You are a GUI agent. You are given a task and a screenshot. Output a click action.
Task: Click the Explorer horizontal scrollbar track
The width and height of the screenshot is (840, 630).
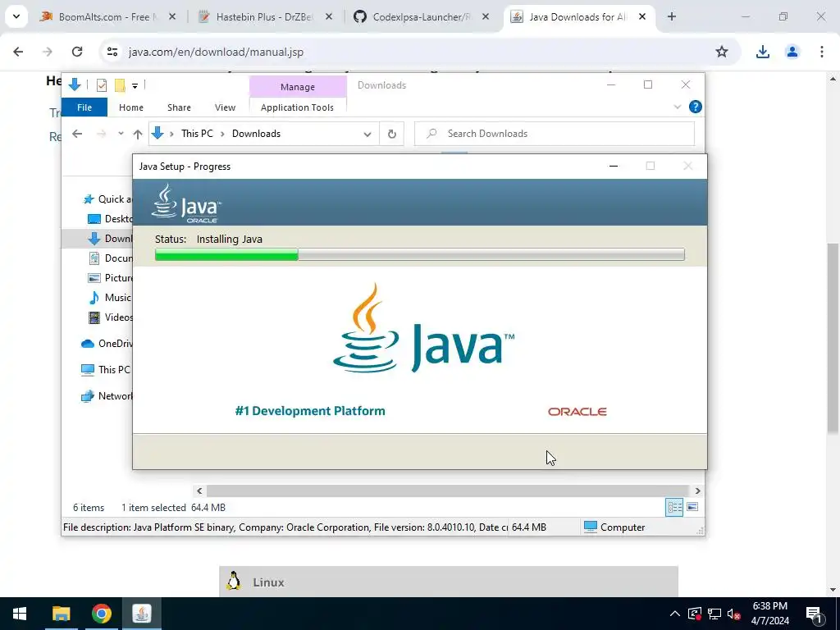[447, 491]
